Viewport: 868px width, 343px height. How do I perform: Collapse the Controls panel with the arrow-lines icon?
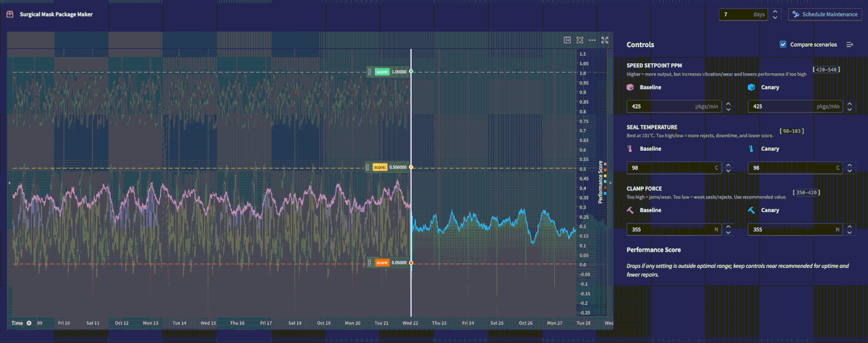tap(850, 45)
